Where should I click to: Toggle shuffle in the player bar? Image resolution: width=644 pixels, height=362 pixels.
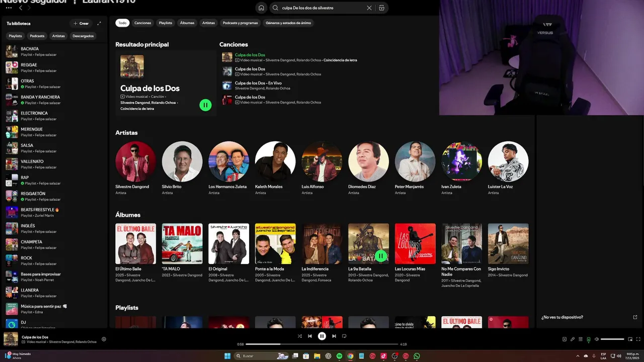[300, 336]
